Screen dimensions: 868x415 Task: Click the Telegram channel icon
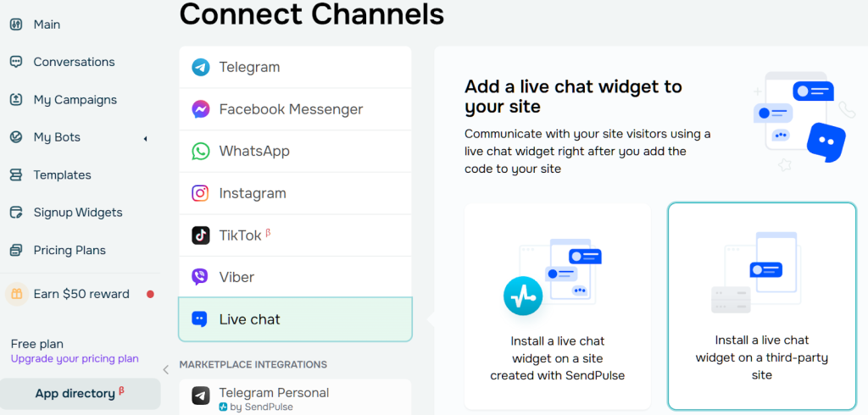point(200,68)
